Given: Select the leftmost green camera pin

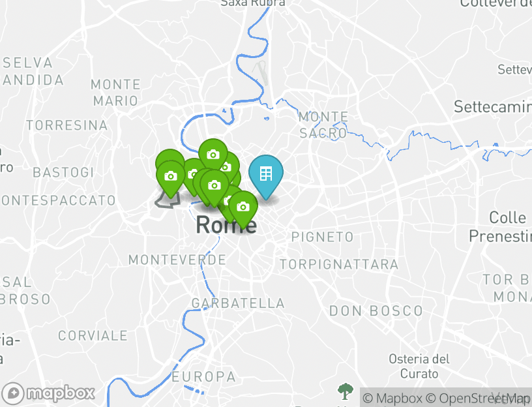Looking at the screenshot, I should click(x=171, y=177).
